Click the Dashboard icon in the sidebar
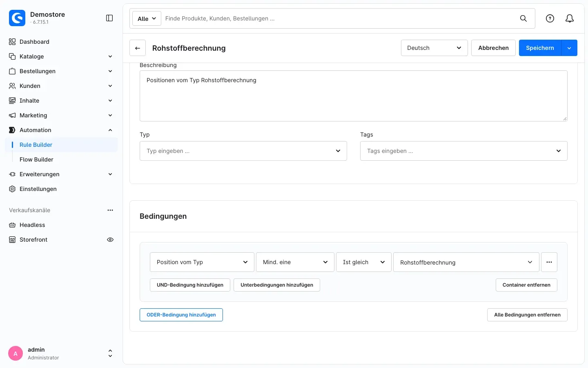This screenshot has height=368, width=588. tap(12, 42)
